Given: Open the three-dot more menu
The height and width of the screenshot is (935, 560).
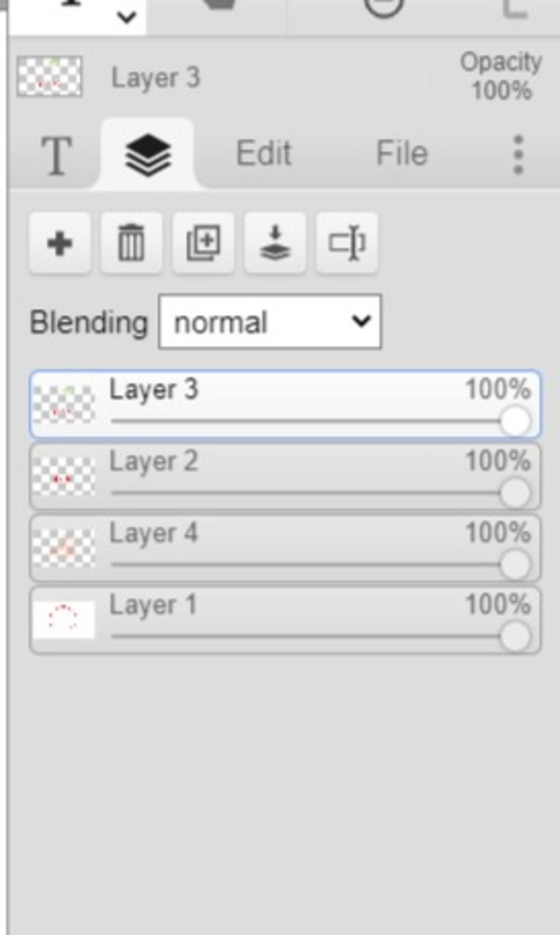Looking at the screenshot, I should (x=518, y=155).
